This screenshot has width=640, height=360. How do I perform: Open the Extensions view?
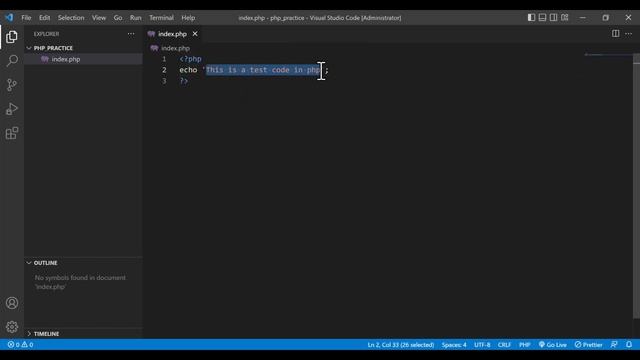12,133
